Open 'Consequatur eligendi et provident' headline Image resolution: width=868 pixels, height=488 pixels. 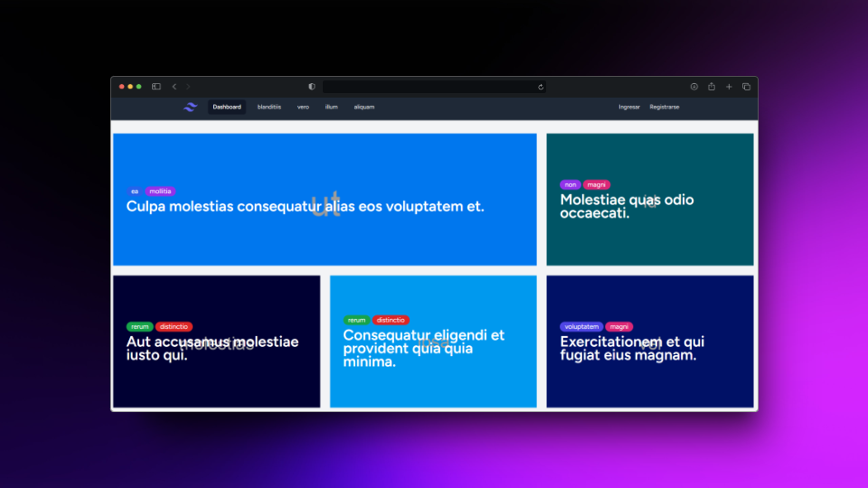(x=423, y=348)
